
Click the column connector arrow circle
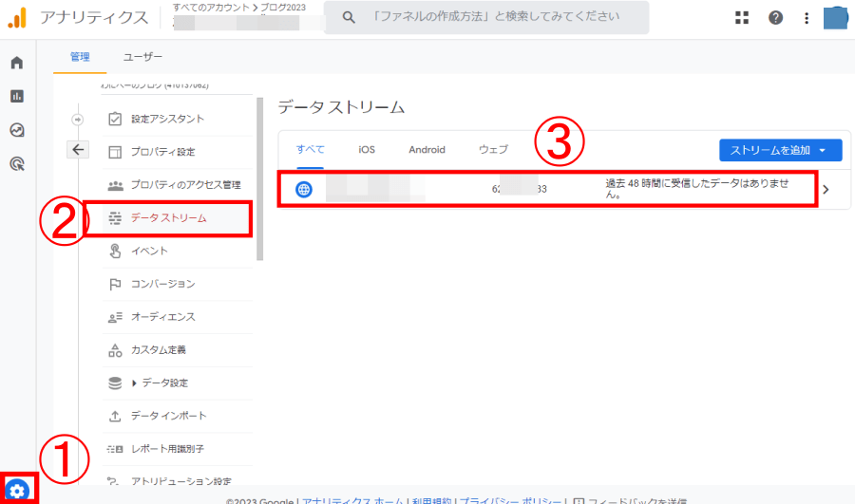[78, 120]
